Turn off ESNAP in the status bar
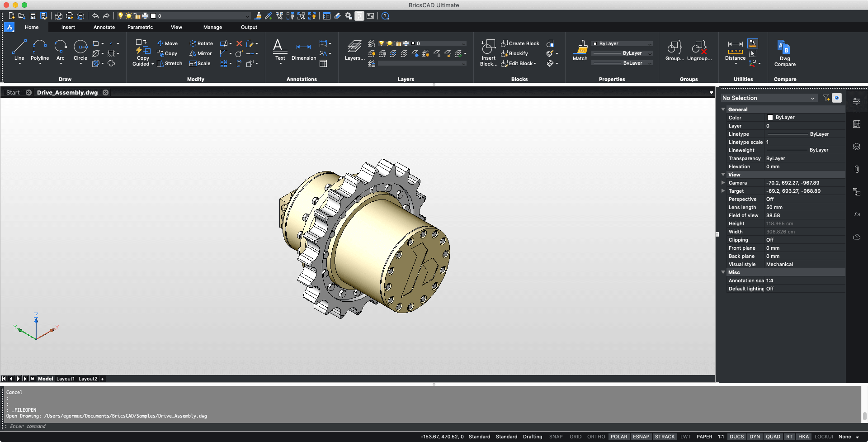The height and width of the screenshot is (442, 868). tap(641, 436)
